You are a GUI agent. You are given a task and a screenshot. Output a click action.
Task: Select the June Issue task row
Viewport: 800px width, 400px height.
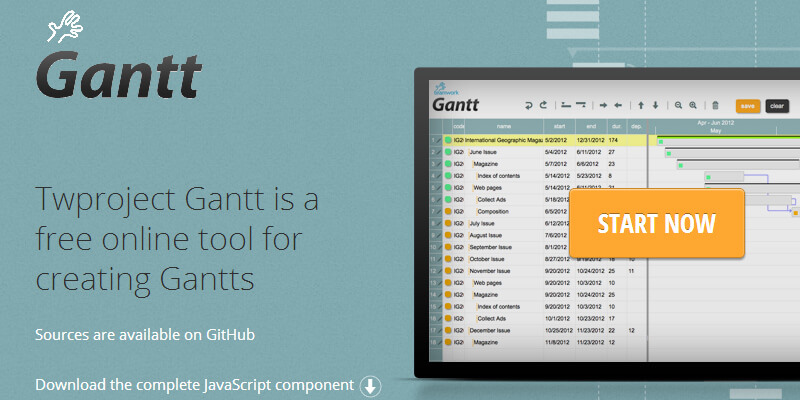tap(538, 152)
